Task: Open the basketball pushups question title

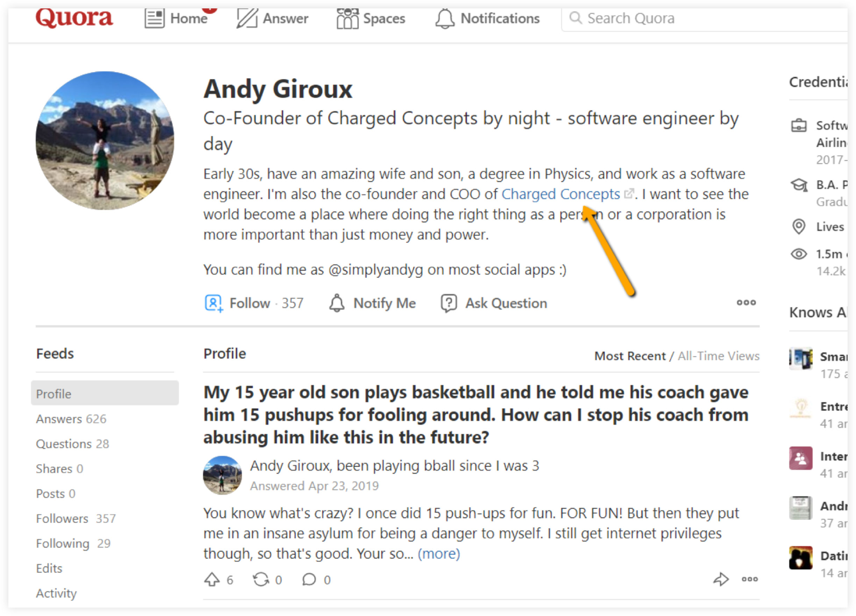Action: tap(476, 414)
